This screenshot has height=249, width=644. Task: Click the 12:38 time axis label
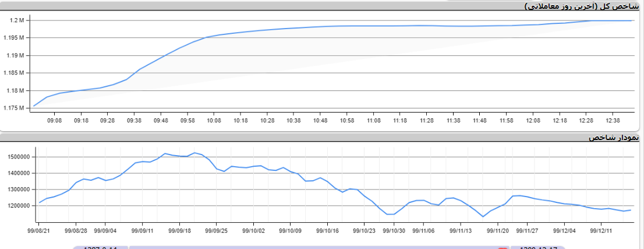point(613,120)
